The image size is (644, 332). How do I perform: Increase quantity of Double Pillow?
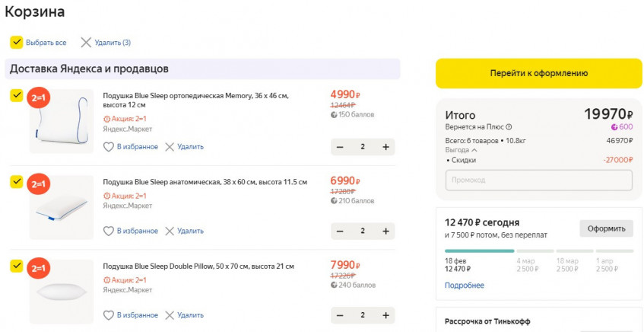[386, 315]
